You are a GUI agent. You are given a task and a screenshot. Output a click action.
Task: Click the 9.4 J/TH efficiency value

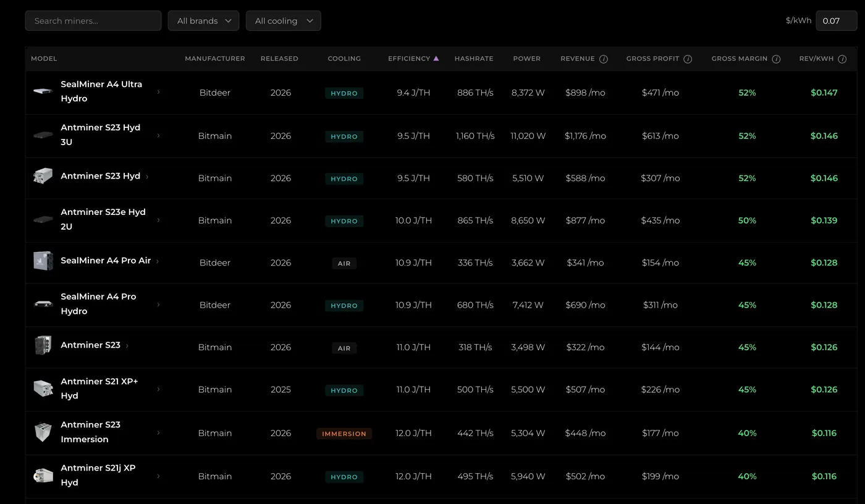(413, 93)
